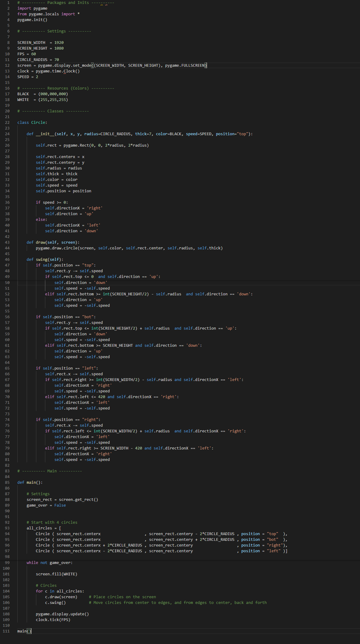The image size is (360, 644).
Task: Click the SCREEN_WIDTH = 1920 assignment
Action: click(x=40, y=43)
